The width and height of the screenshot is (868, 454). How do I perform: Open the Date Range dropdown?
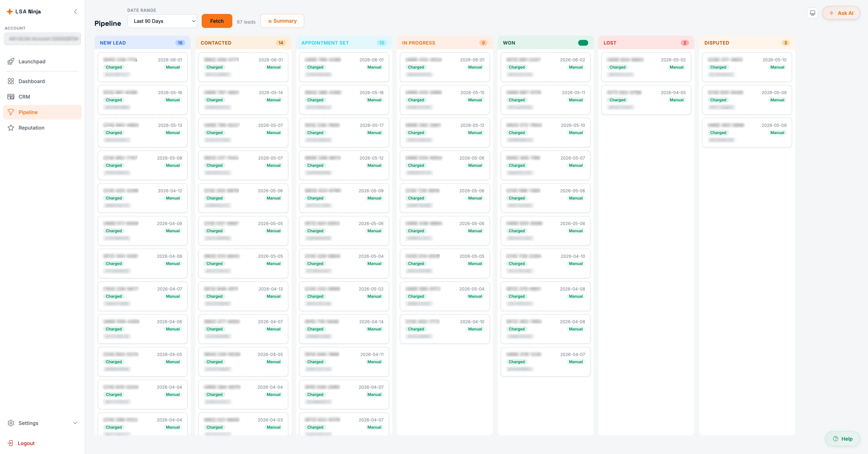[x=162, y=21]
